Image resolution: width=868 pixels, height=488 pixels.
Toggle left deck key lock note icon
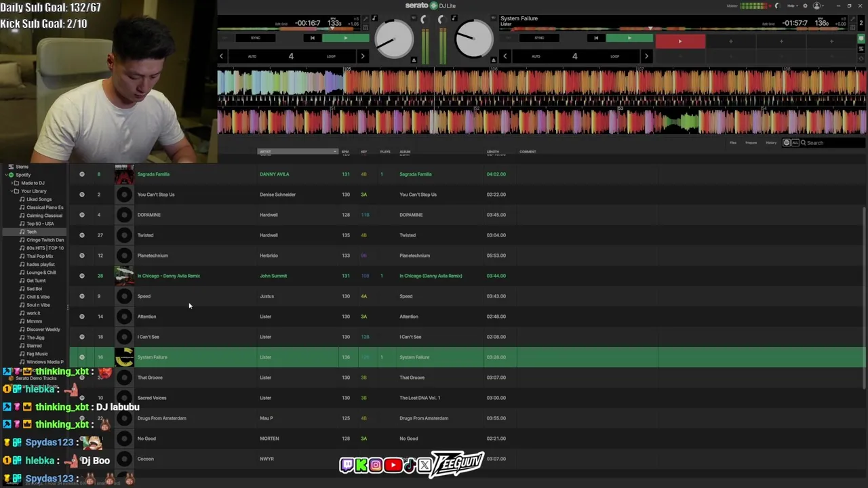click(x=374, y=18)
